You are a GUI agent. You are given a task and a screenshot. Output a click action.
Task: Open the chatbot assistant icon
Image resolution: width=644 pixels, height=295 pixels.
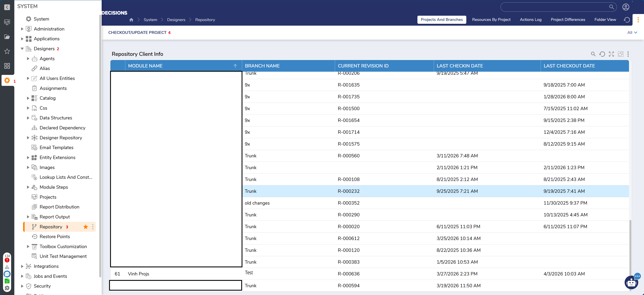pyautogui.click(x=631, y=283)
